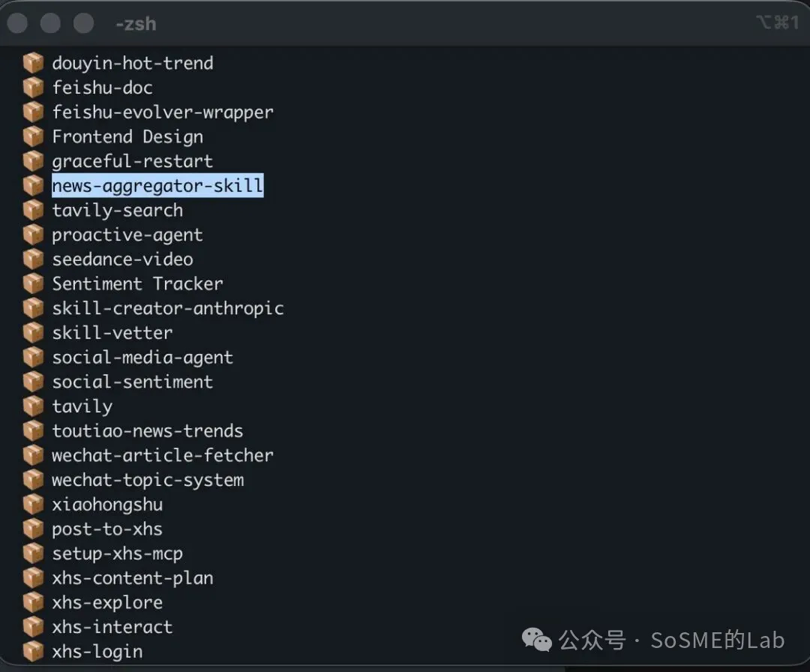Screen dimensions: 810x672
Task: Click the setup-xhs-mcp label text
Action: pyautogui.click(x=117, y=553)
